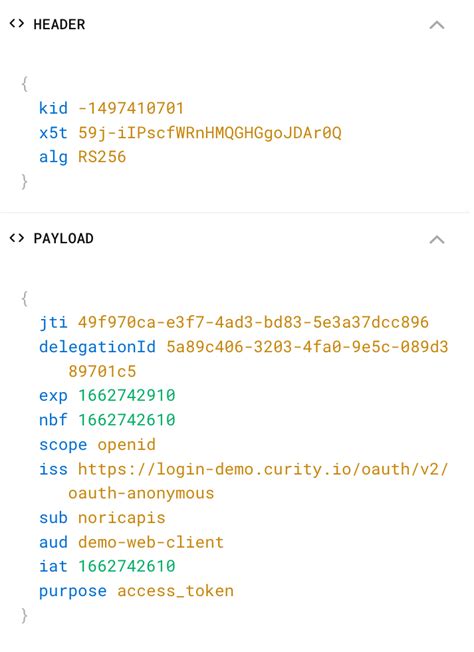Click the sub value noricapis
Image resolution: width=474 pixels, height=652 pixels.
[122, 518]
